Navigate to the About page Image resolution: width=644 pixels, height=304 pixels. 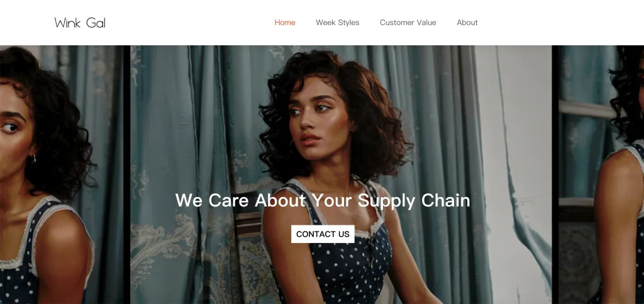467,23
